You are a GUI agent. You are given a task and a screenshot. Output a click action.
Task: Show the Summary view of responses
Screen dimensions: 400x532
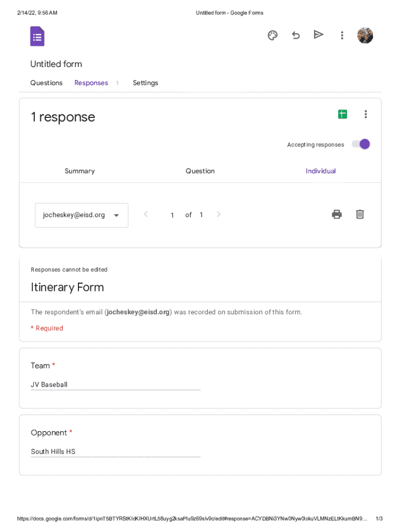[79, 171]
